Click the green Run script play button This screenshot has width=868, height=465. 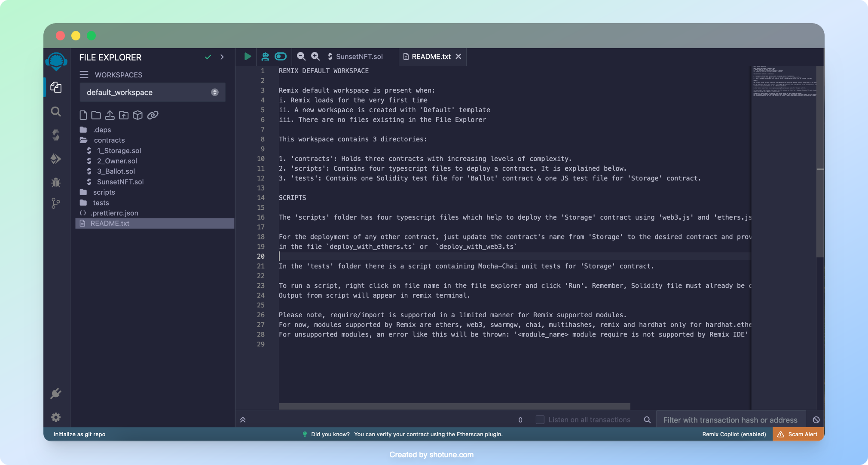tap(248, 56)
